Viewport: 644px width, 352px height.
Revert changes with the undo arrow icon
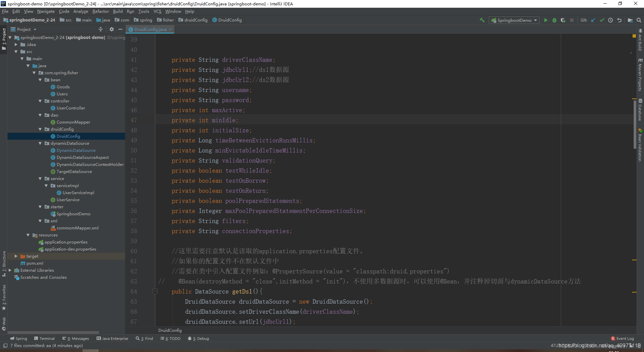(619, 20)
